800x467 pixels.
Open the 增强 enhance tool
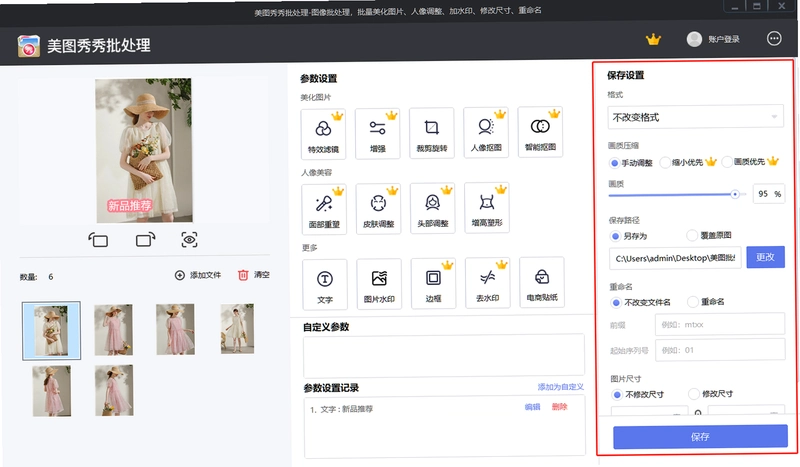click(378, 133)
